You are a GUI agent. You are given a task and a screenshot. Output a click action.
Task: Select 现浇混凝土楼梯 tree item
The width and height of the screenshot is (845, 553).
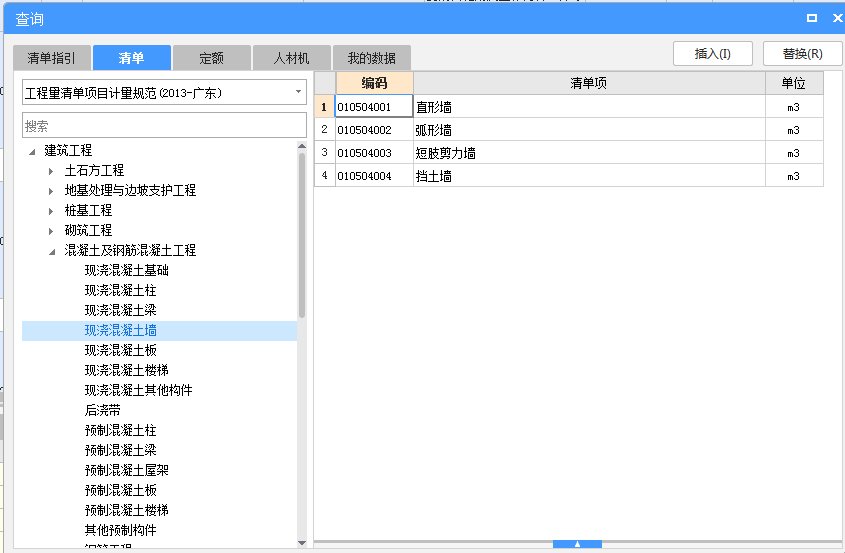click(127, 370)
